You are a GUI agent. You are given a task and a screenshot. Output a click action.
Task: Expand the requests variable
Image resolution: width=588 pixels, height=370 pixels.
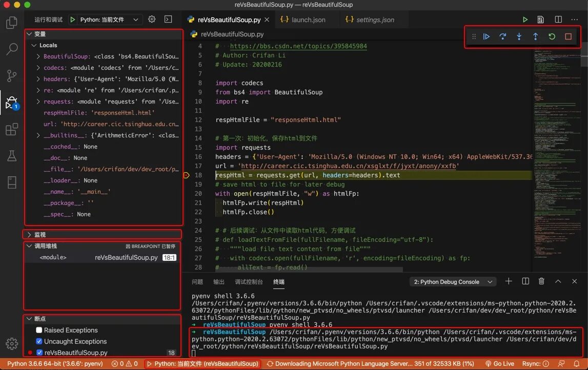click(38, 101)
